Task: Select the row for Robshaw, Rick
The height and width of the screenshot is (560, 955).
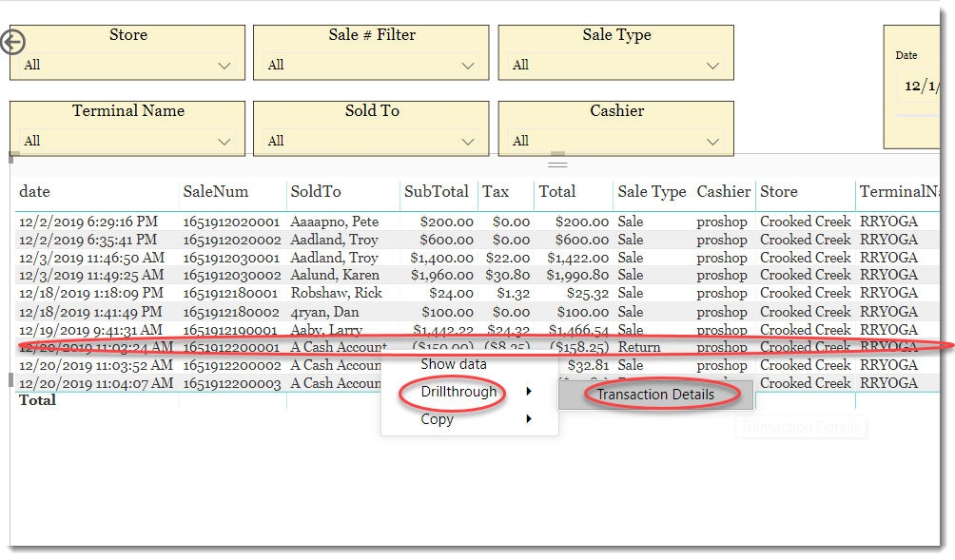Action: pos(143,293)
